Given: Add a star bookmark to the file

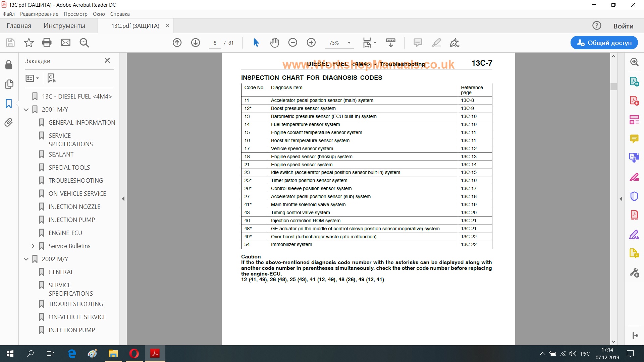Looking at the screenshot, I should [29, 43].
